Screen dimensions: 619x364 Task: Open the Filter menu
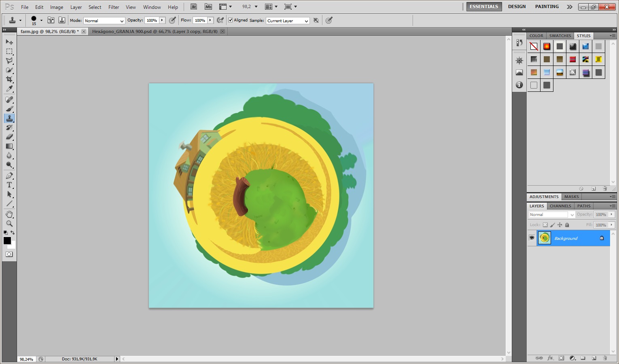pyautogui.click(x=114, y=7)
